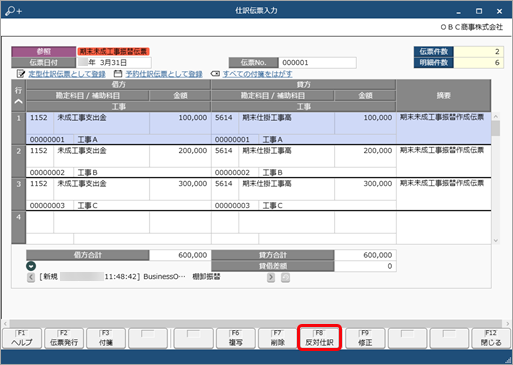Click F9 修正 button
This screenshot has height=365, width=513.
[365, 338]
